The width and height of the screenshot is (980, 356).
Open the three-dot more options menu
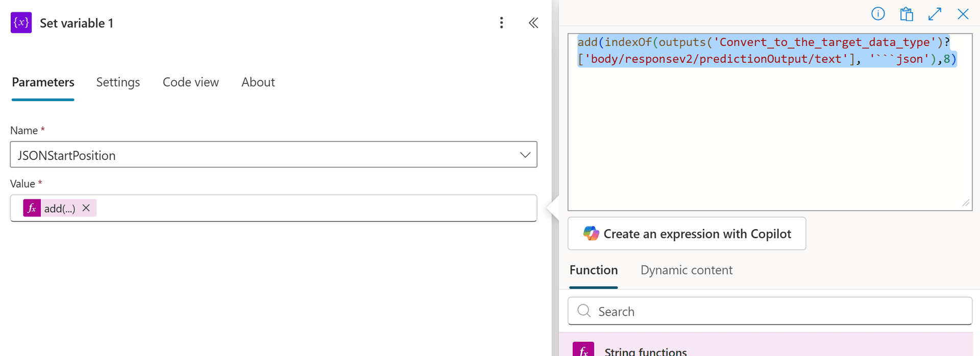[x=502, y=22]
